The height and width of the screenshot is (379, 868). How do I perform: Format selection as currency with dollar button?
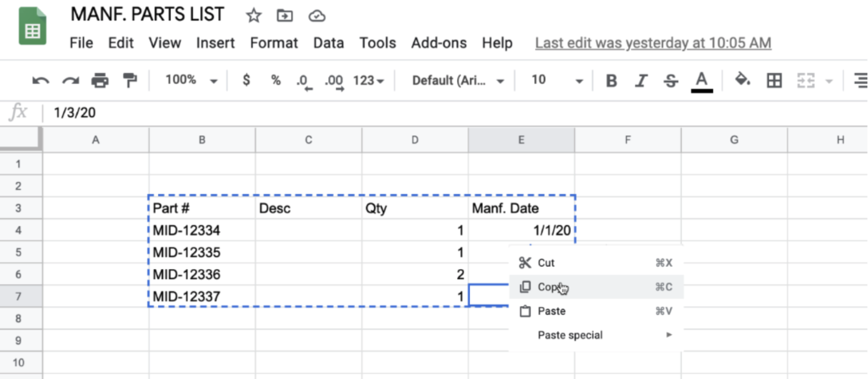(x=247, y=80)
